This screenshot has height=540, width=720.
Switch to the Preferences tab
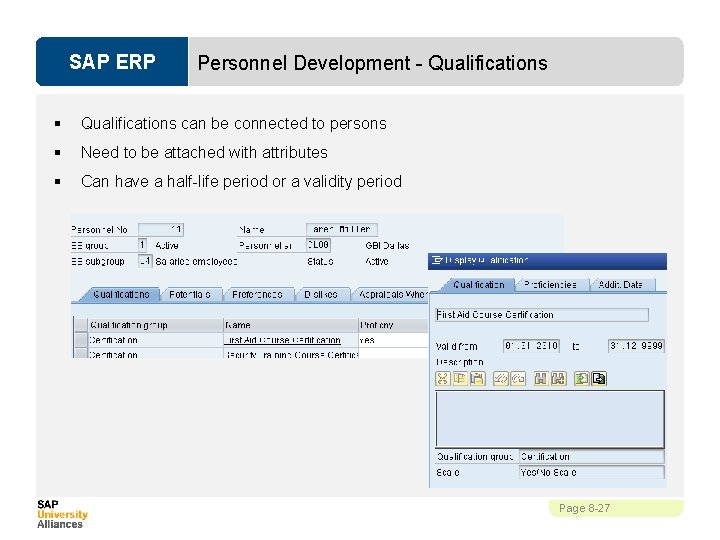click(257, 294)
